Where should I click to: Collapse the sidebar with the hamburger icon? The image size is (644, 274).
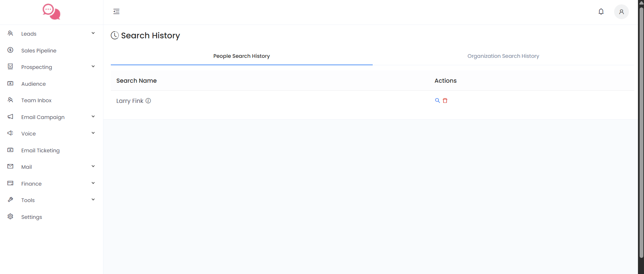coord(117,12)
